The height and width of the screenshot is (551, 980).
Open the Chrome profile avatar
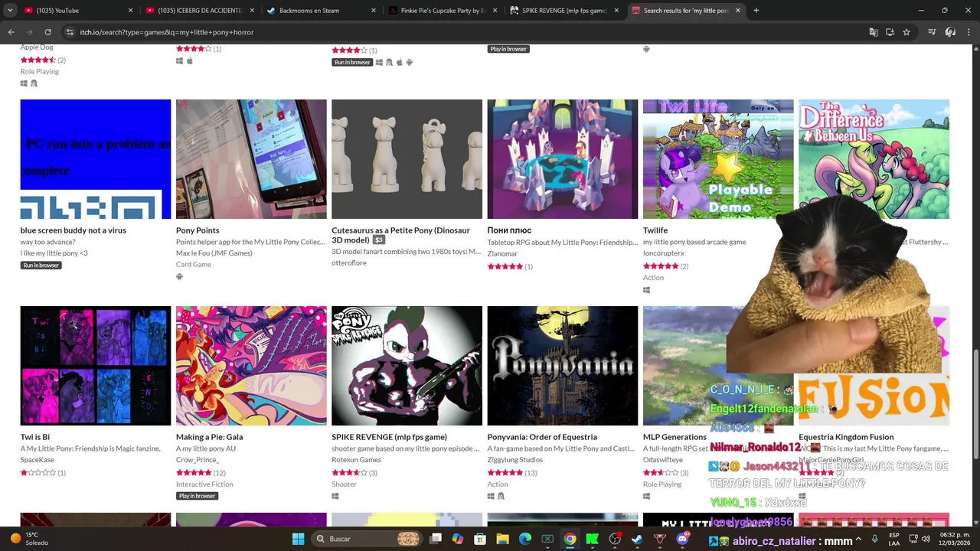click(950, 32)
